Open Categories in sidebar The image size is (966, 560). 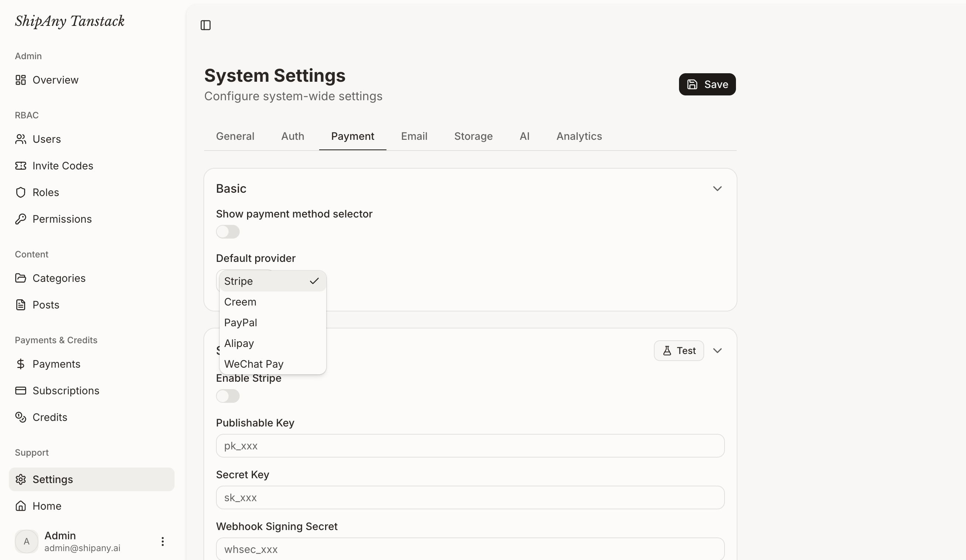92,277
